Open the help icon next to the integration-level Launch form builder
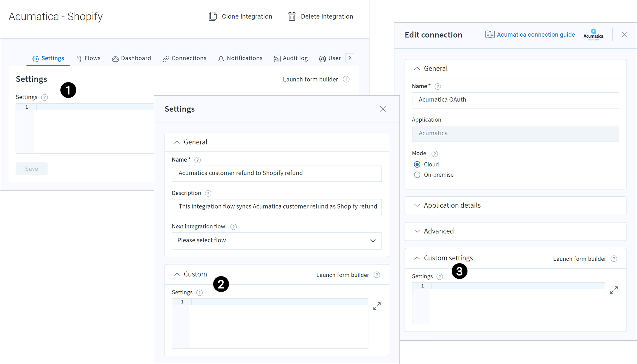Screen dimensions: 637x364 click(346, 79)
